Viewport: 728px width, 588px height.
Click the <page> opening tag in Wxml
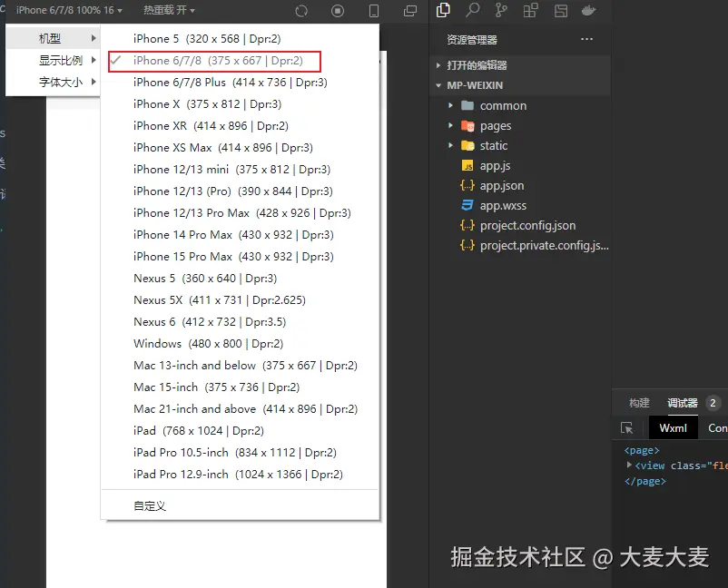tap(642, 450)
